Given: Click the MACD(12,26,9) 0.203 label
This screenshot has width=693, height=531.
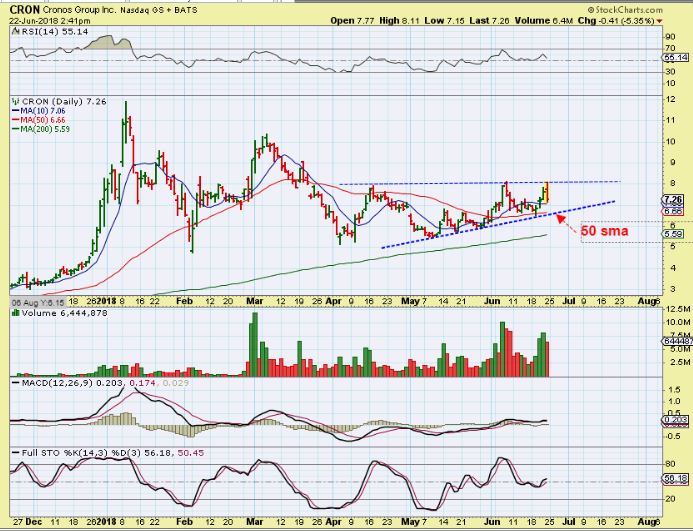Looking at the screenshot, I should [74, 383].
